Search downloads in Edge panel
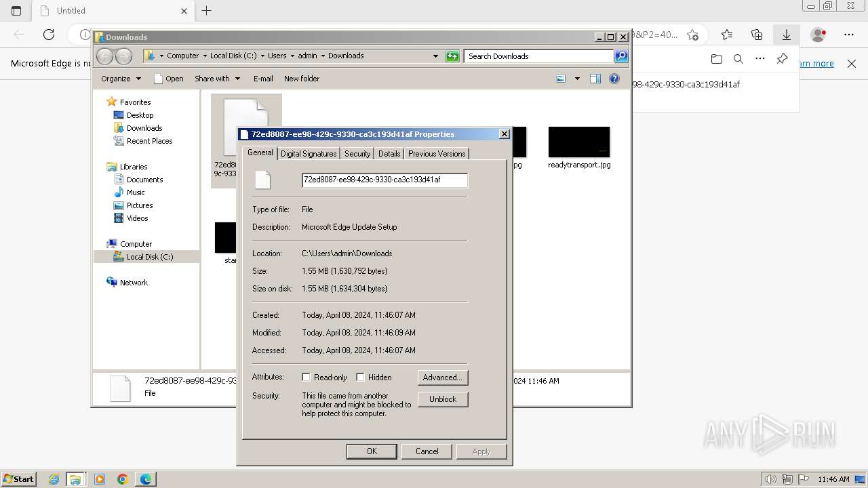868x488 pixels. 738,59
